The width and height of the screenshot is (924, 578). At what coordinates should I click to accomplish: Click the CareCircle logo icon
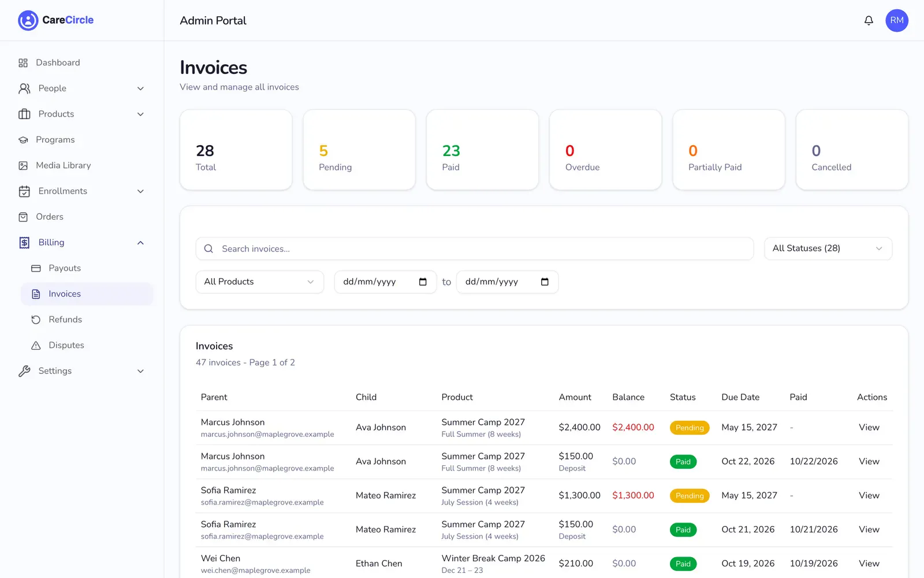[28, 20]
